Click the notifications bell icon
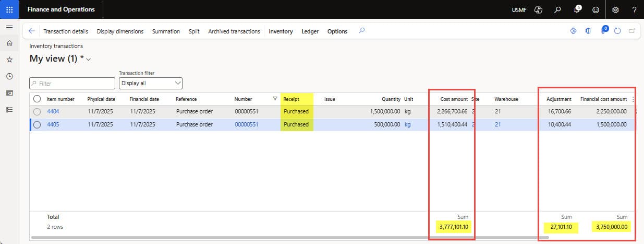The height and width of the screenshot is (244, 644). [x=577, y=9]
